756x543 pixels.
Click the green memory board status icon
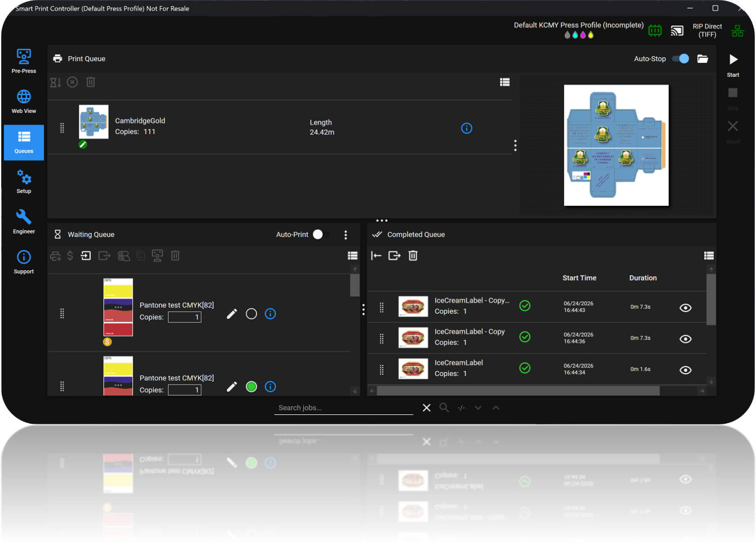coord(655,30)
